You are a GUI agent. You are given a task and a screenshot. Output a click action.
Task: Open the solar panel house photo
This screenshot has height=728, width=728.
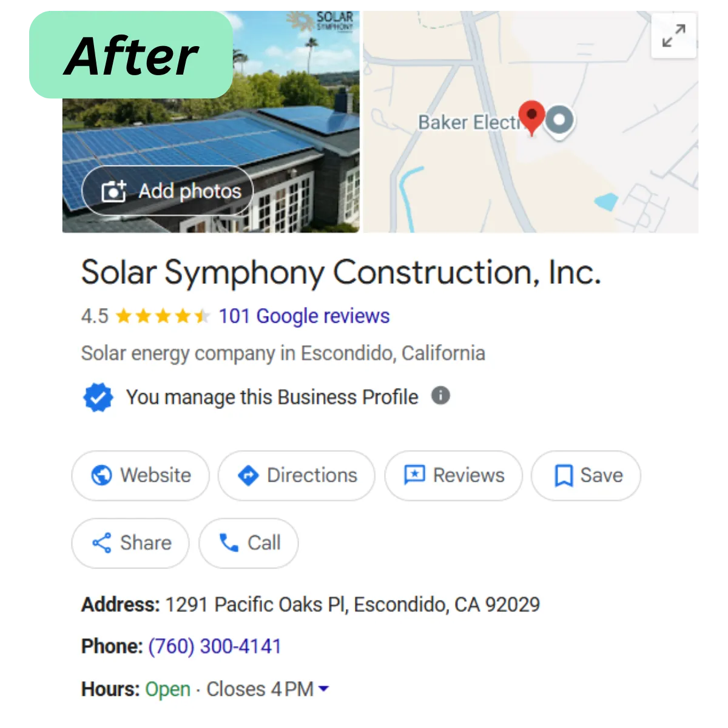coord(211,121)
